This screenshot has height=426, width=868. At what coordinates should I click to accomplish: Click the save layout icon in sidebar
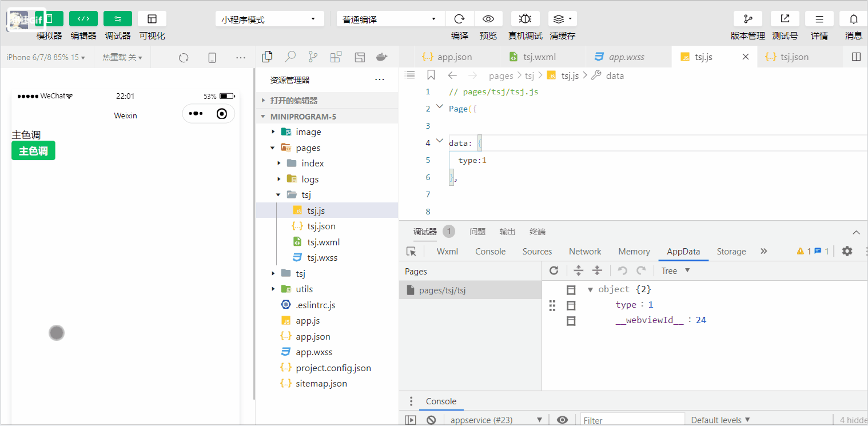pyautogui.click(x=360, y=57)
